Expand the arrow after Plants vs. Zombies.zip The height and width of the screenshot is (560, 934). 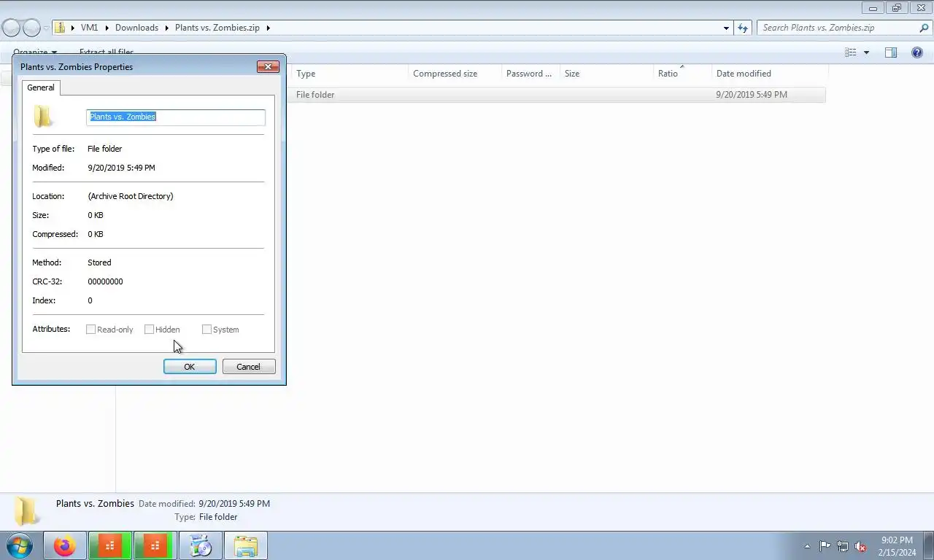click(x=268, y=28)
